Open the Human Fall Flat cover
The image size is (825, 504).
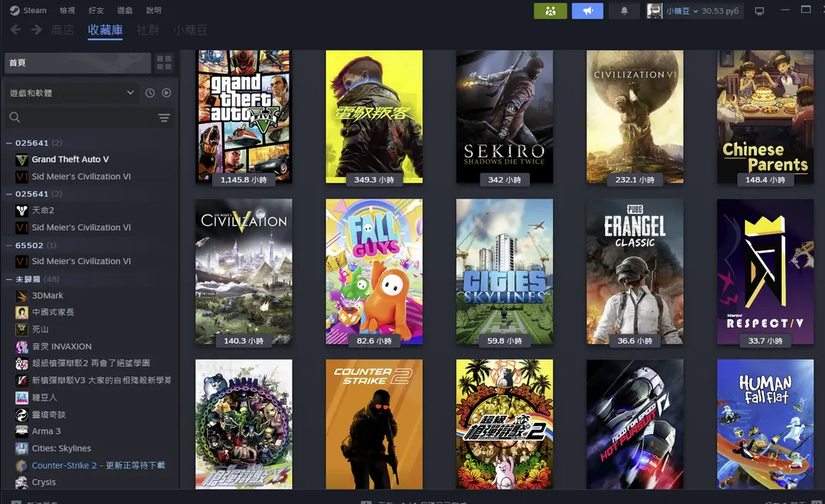pos(765,424)
